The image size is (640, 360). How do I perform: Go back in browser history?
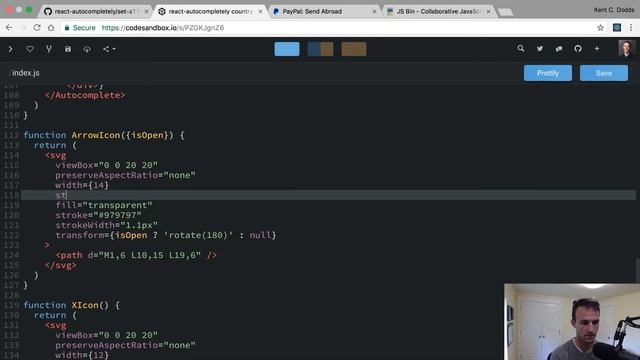9,28
